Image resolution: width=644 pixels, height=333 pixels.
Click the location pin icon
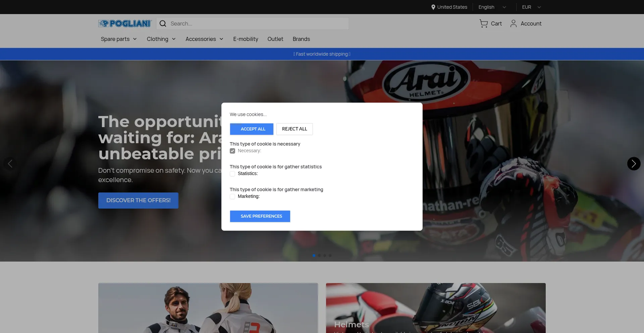click(x=433, y=7)
